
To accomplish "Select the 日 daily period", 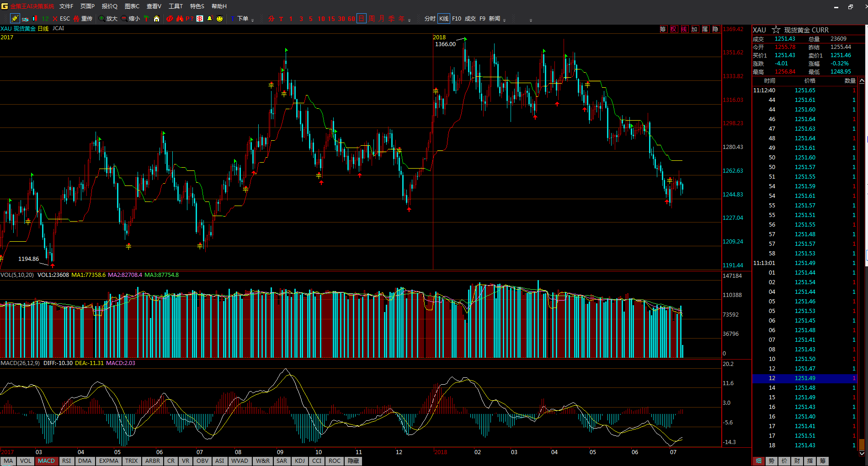I will (362, 19).
